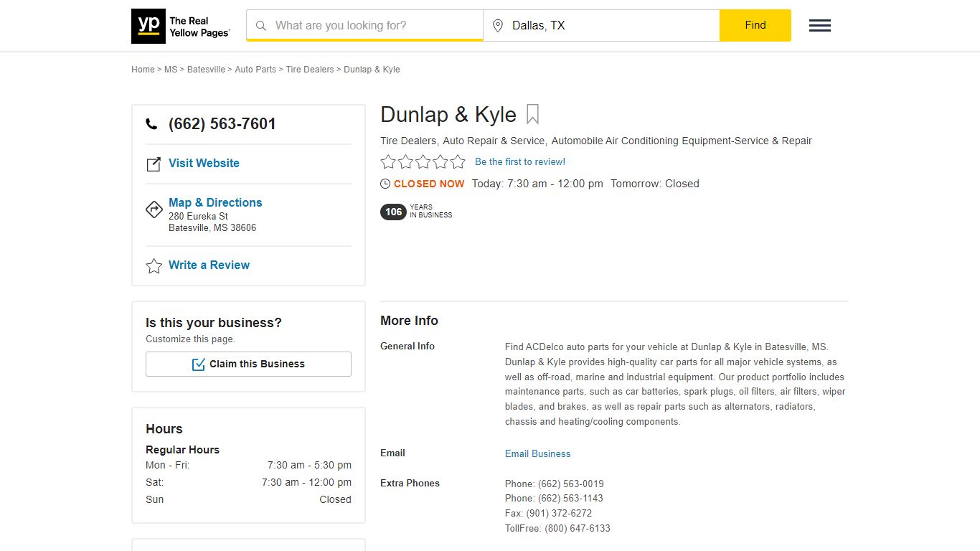Viewport: 980px width, 551px height.
Task: Open the Auto Repair & Service category
Action: 494,141
